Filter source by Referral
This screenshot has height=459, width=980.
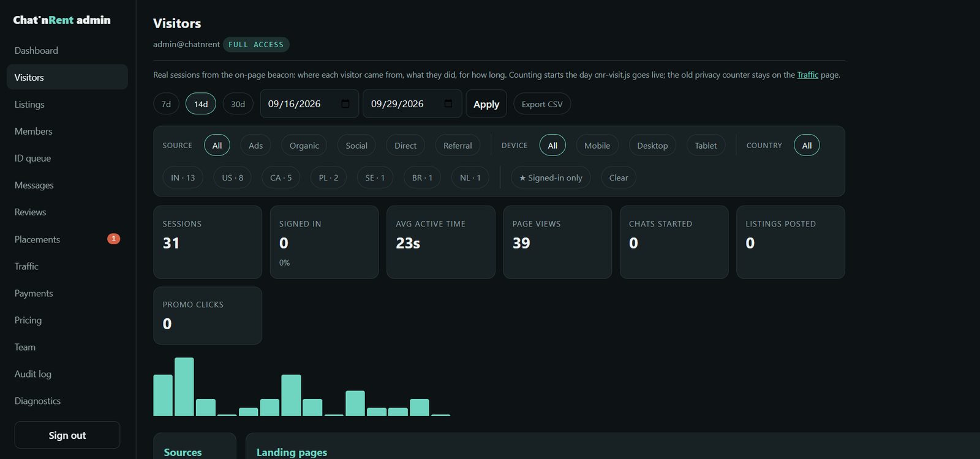point(458,145)
